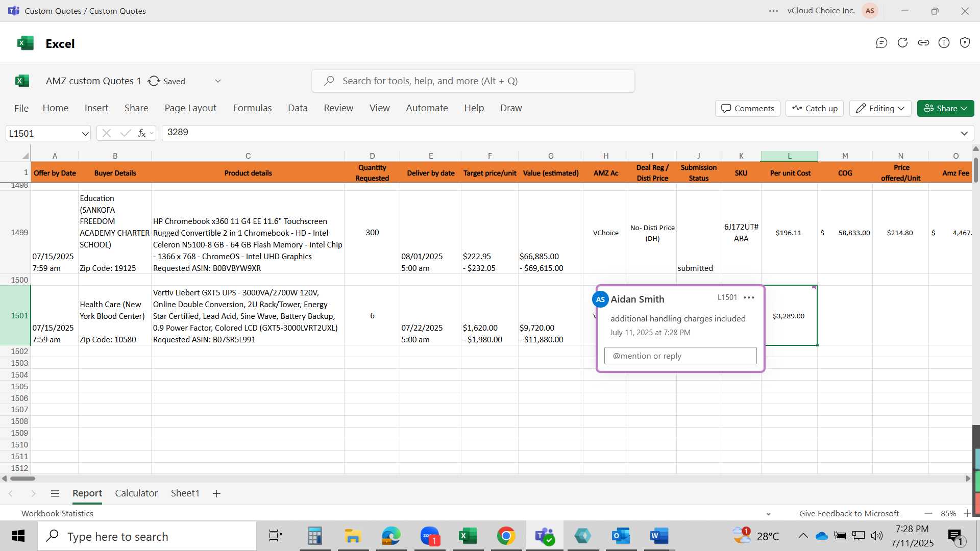Select row 1501 header
The width and height of the screenshot is (980, 551).
coord(15,316)
